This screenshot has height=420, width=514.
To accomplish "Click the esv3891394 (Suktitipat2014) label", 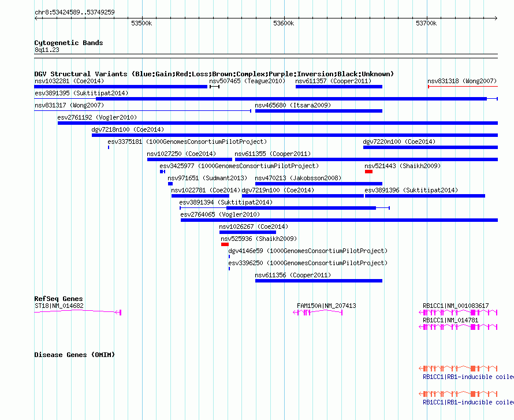I will (x=226, y=202).
